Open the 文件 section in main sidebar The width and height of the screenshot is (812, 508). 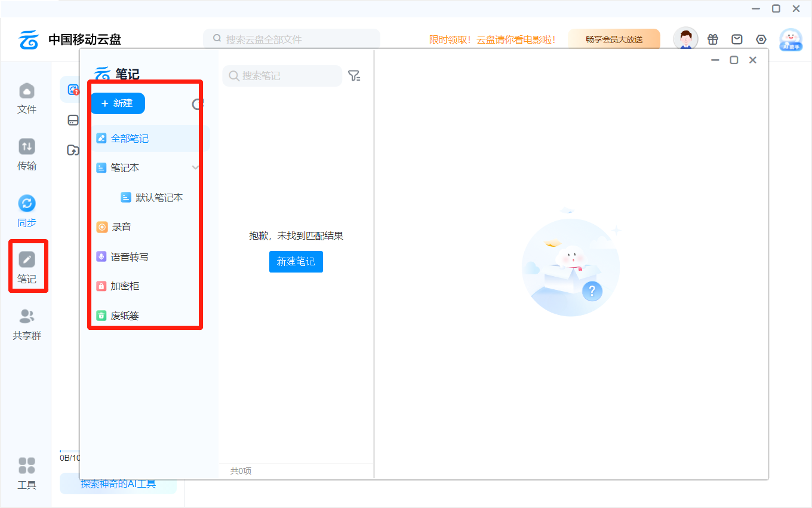(27, 99)
